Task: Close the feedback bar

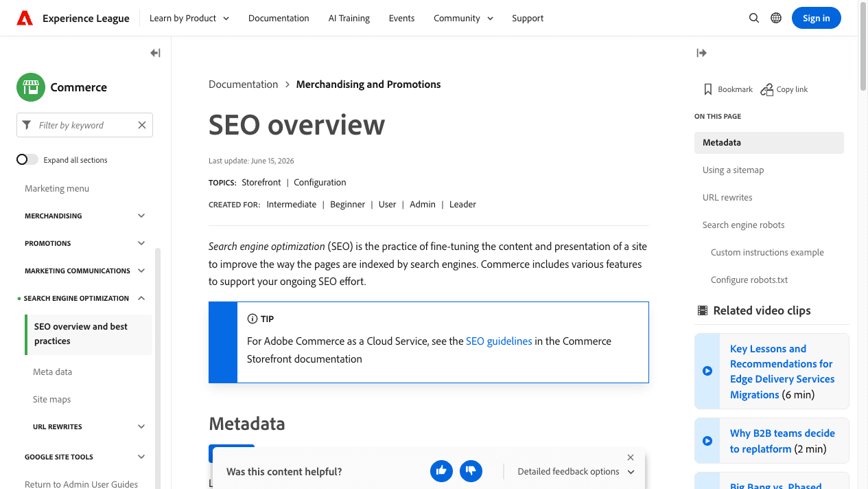Action: point(631,457)
